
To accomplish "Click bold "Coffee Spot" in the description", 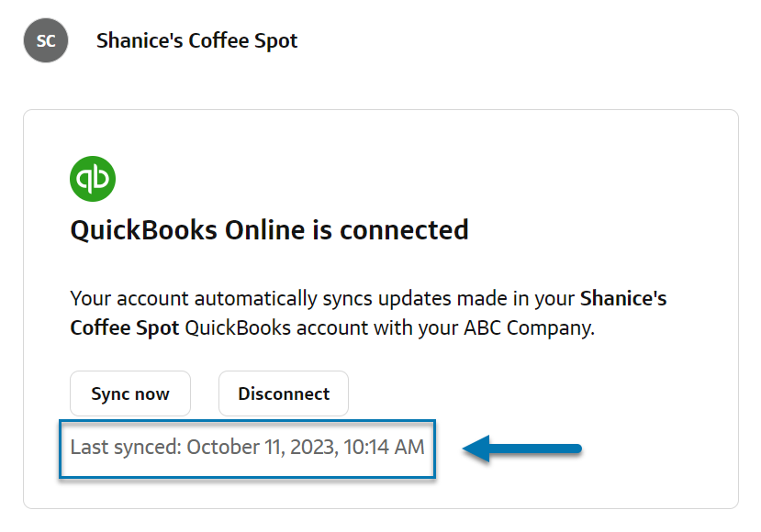I will pos(124,327).
